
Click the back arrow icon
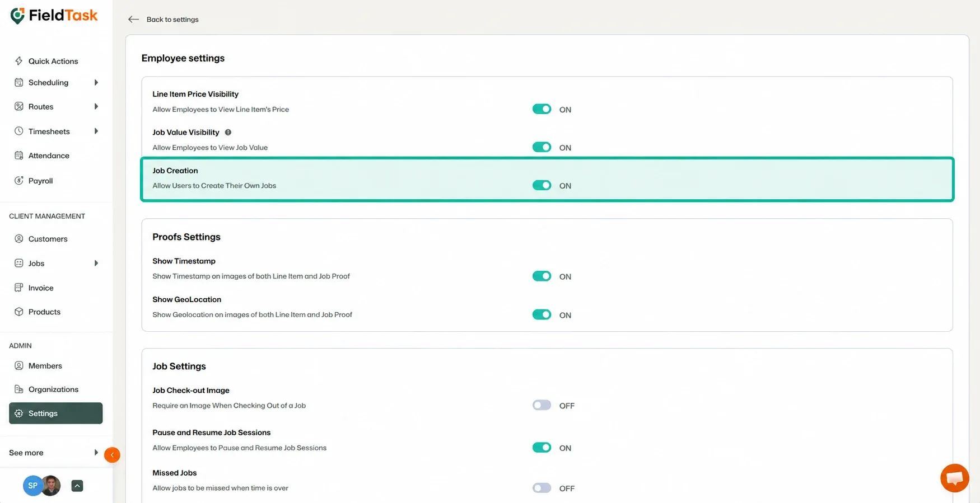pos(133,20)
